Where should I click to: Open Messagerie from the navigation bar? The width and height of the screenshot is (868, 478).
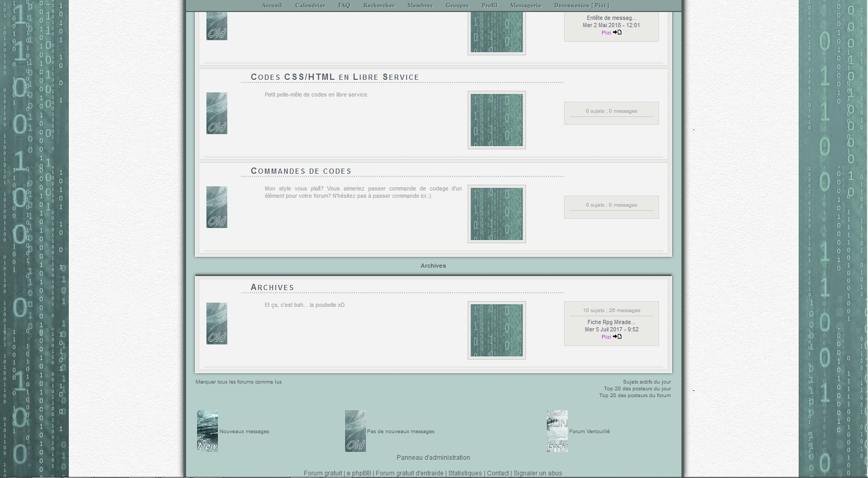[525, 5]
